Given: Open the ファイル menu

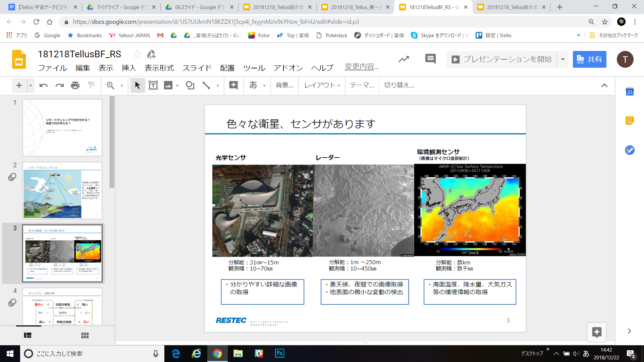Looking at the screenshot, I should click(53, 68).
